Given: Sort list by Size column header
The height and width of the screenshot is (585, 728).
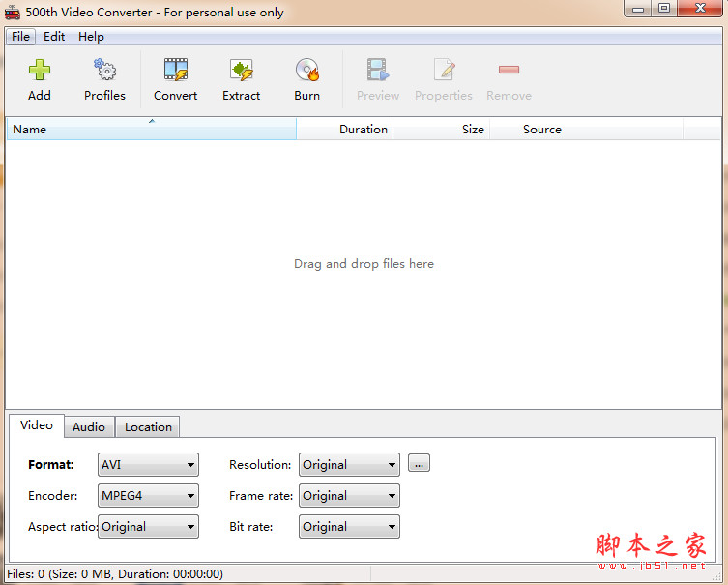Looking at the screenshot, I should 442,129.
